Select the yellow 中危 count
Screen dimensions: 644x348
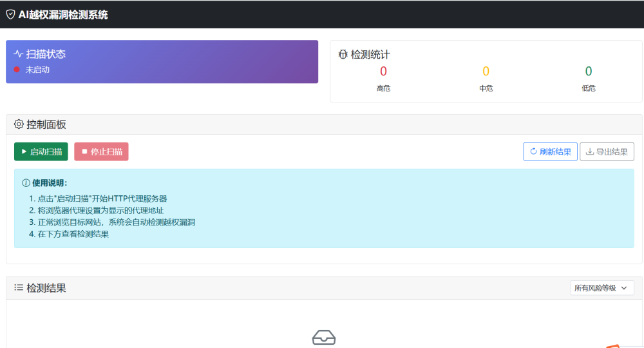(x=486, y=72)
